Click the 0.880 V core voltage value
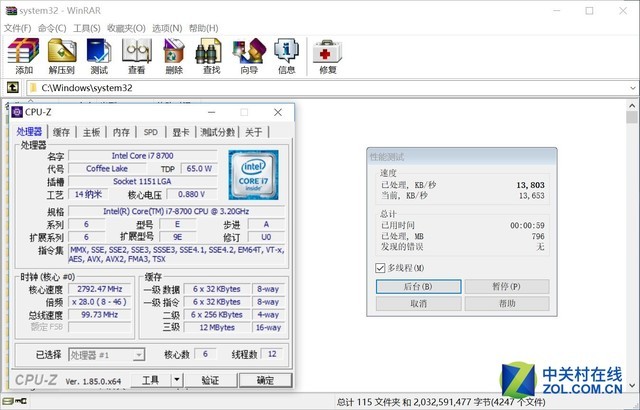This screenshot has width=640, height=410. click(192, 194)
